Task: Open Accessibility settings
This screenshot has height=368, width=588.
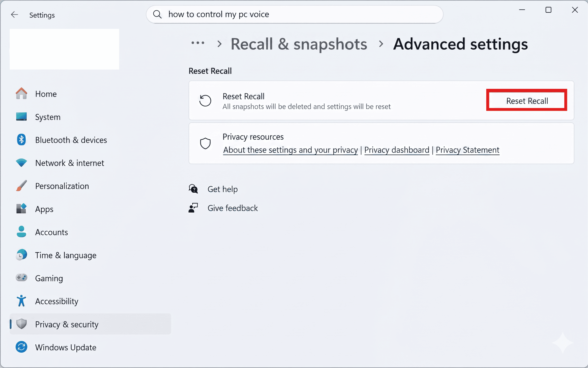Action: [57, 301]
